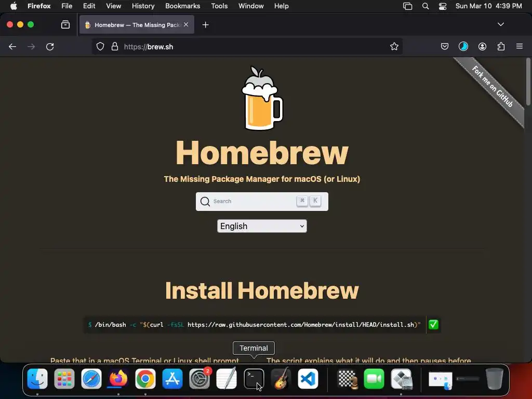Open the blue circular extension icon
This screenshot has width=532, height=399.
463,46
